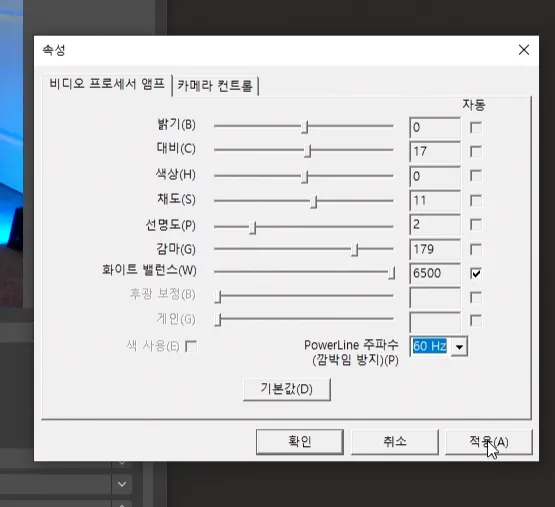Select the 비디오 프로세서 앰프 tab
The height and width of the screenshot is (507, 555).
pyautogui.click(x=107, y=84)
